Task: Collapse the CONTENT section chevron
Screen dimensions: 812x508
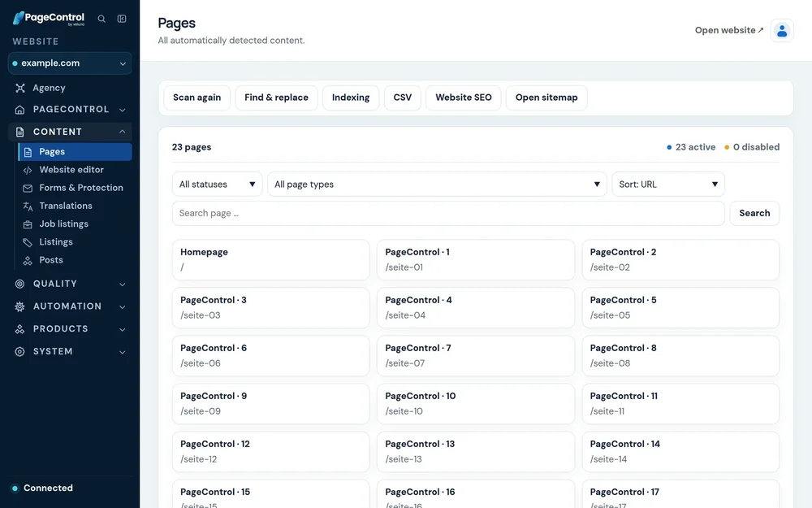Action: (x=123, y=132)
